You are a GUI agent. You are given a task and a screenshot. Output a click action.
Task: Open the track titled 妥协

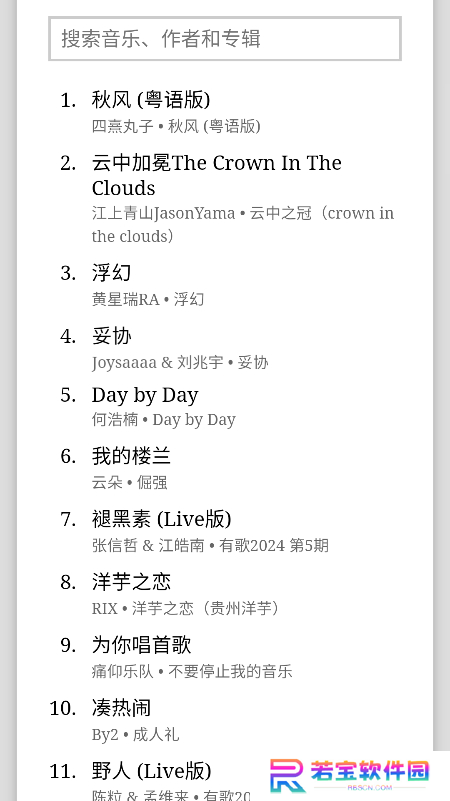coord(111,336)
